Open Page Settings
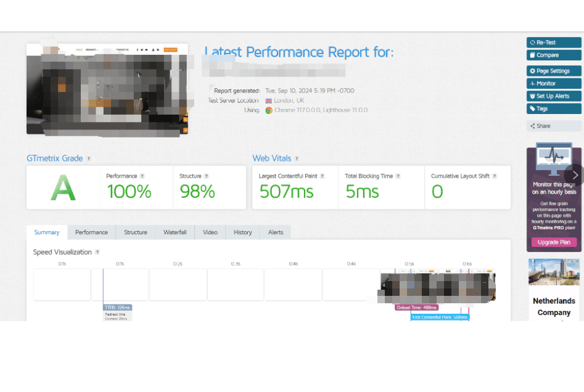Viewport: 584px width, 392px height. point(553,71)
